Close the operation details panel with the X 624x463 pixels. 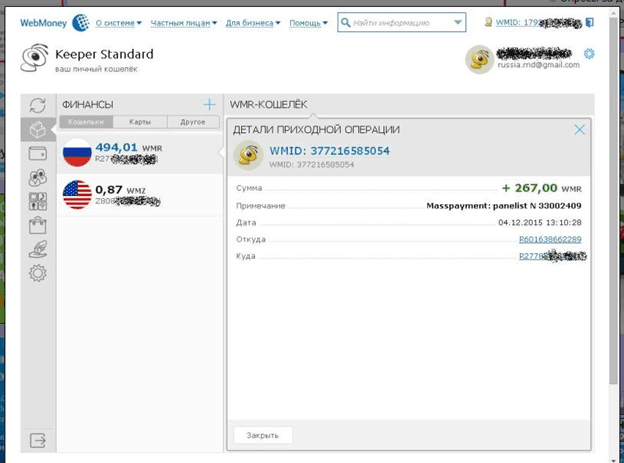579,129
